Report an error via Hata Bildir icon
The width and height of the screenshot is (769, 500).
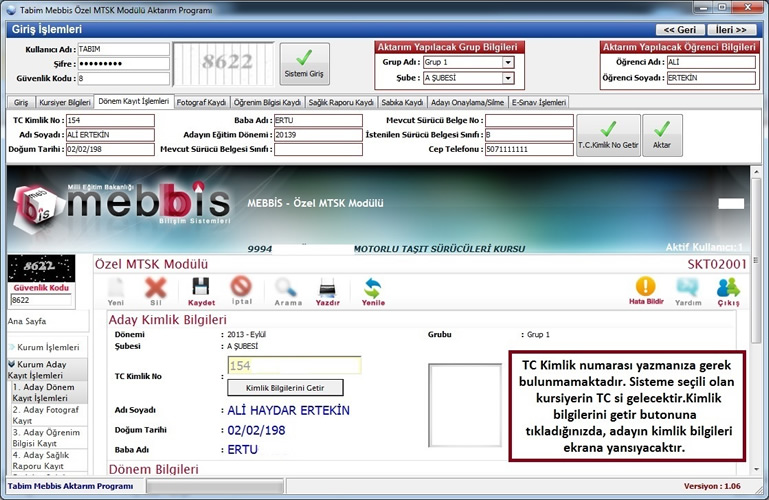coord(646,291)
